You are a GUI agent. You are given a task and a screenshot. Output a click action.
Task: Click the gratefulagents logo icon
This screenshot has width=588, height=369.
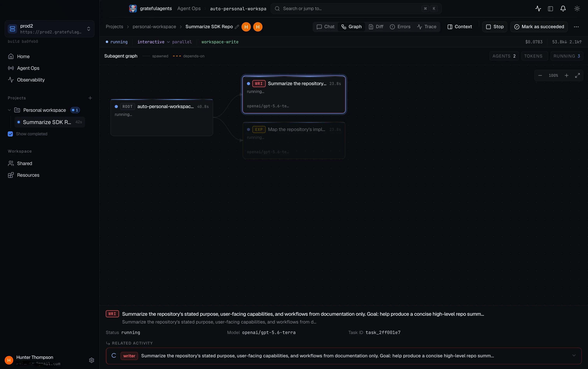133,9
